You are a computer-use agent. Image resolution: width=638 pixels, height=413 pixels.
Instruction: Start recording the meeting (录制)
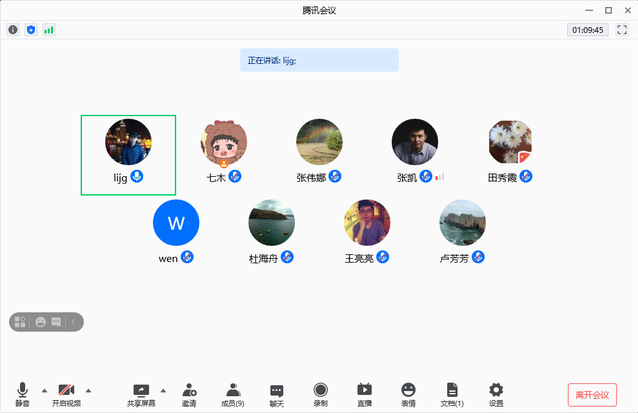click(320, 392)
